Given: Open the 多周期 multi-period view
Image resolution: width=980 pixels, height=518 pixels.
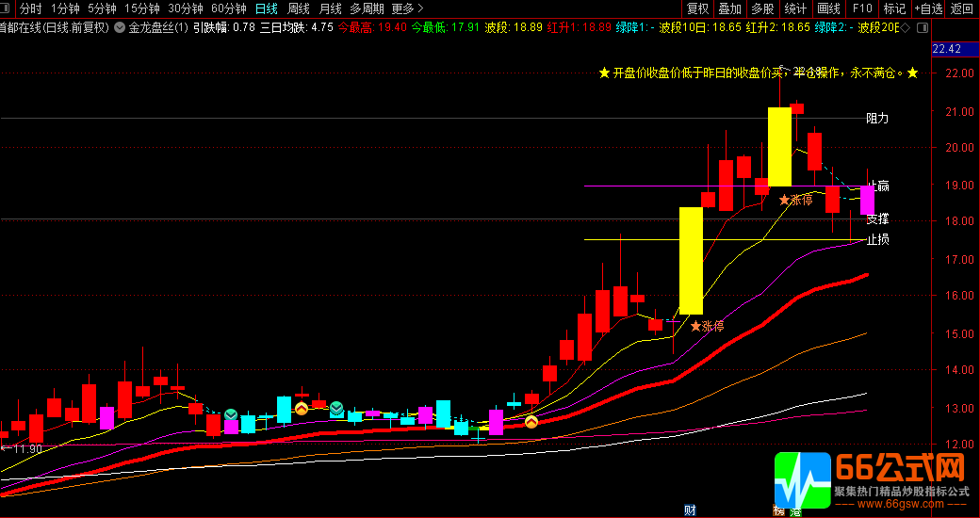Looking at the screenshot, I should pyautogui.click(x=367, y=8).
